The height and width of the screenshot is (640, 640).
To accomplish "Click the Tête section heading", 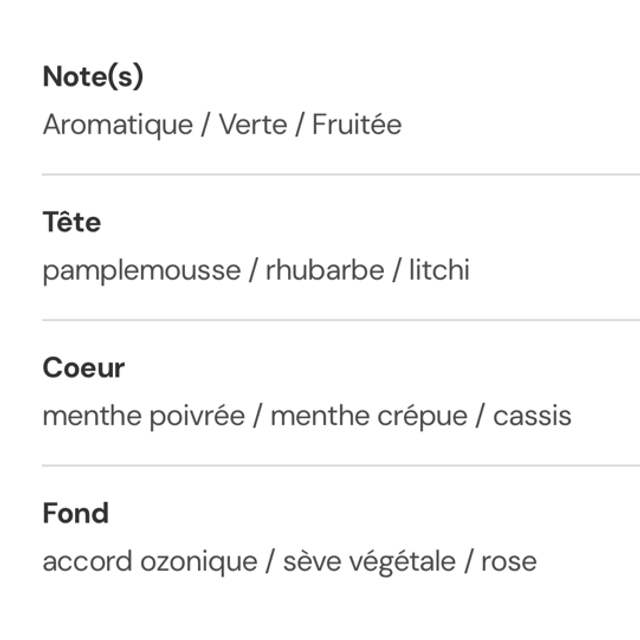I will point(71,222).
